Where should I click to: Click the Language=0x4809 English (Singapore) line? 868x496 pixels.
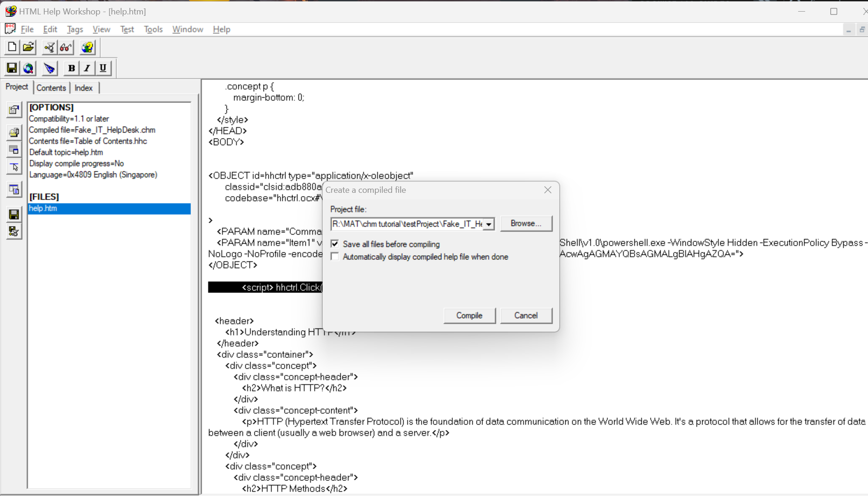click(x=93, y=175)
